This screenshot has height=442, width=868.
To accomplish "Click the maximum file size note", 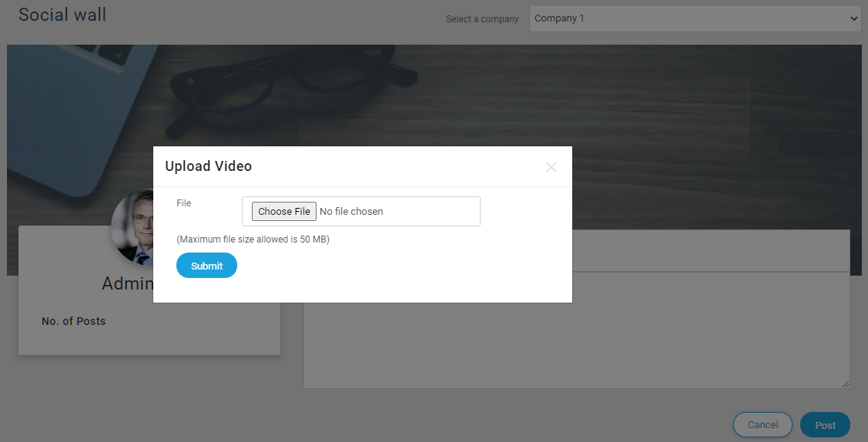I will [x=253, y=239].
